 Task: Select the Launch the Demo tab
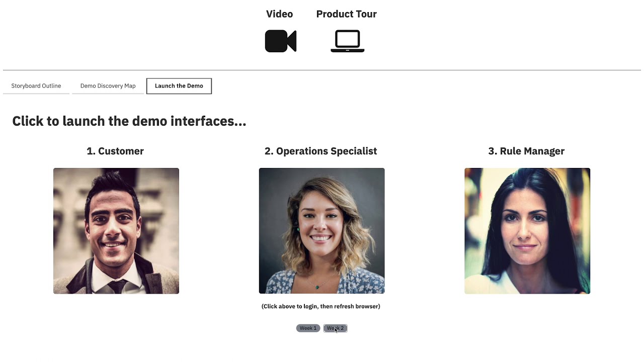[179, 86]
